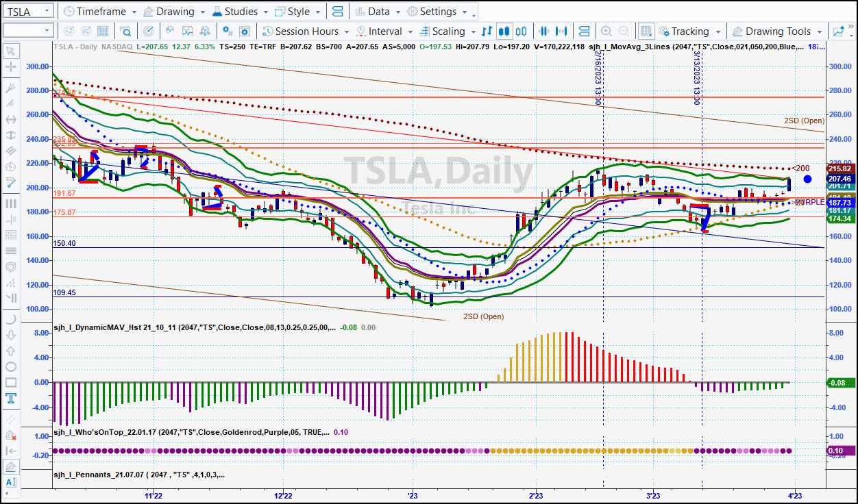Select the vertical extension arrows tool
The width and height of the screenshot is (858, 504).
point(11,135)
